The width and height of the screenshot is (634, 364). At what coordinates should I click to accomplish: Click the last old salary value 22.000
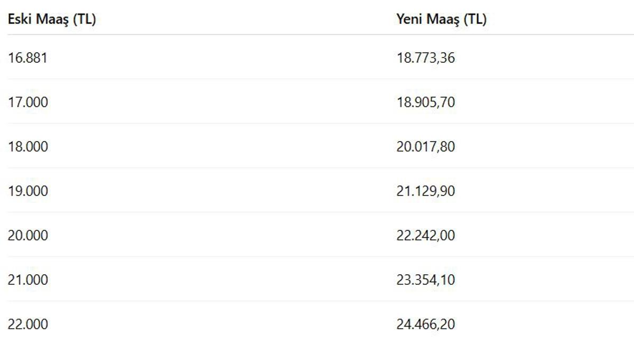27,324
